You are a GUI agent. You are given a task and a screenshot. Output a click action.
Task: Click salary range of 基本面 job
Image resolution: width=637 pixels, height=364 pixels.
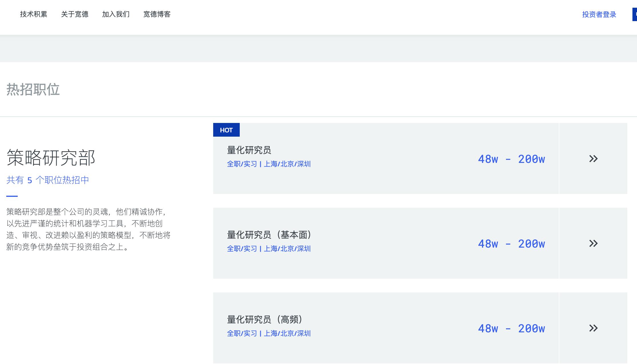[x=511, y=244]
